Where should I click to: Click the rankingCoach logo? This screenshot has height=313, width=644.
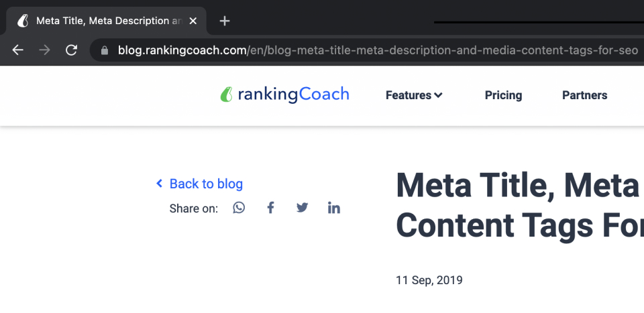click(284, 95)
